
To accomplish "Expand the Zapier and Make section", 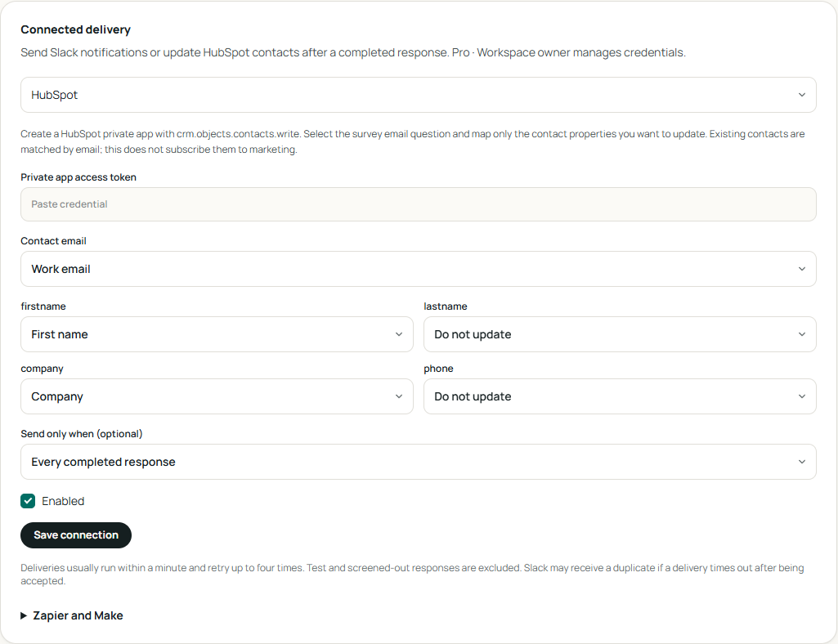I will (72, 615).
